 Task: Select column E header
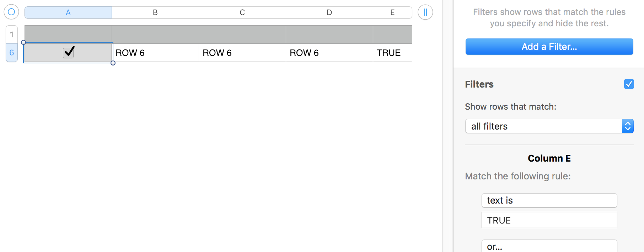coord(392,12)
